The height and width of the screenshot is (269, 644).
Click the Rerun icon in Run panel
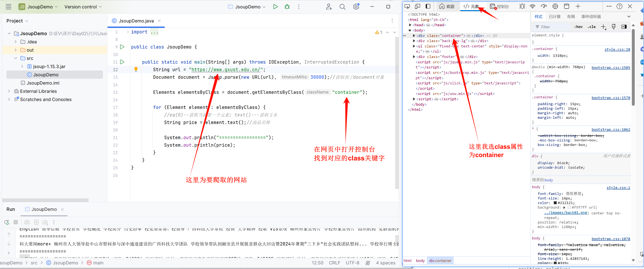(x=7, y=222)
